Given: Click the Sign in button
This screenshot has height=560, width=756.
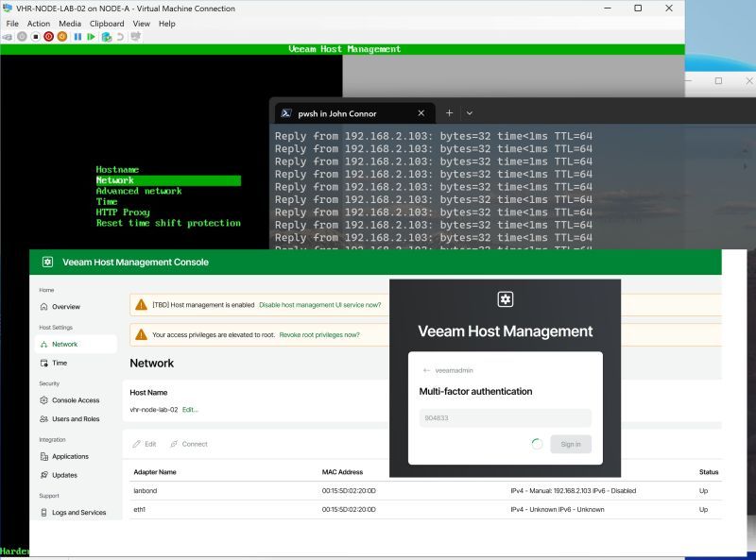Looking at the screenshot, I should pyautogui.click(x=571, y=445).
